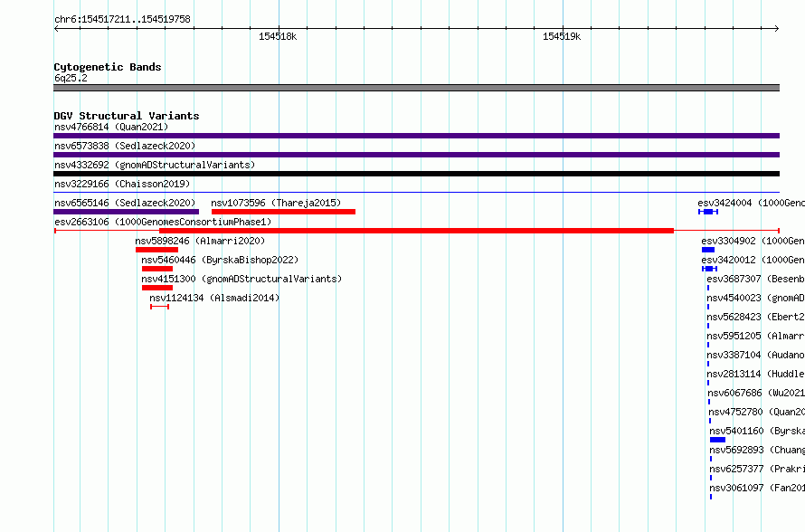Open nsv4540023 variant label
Screen dimensions: 805x532
coord(756,298)
